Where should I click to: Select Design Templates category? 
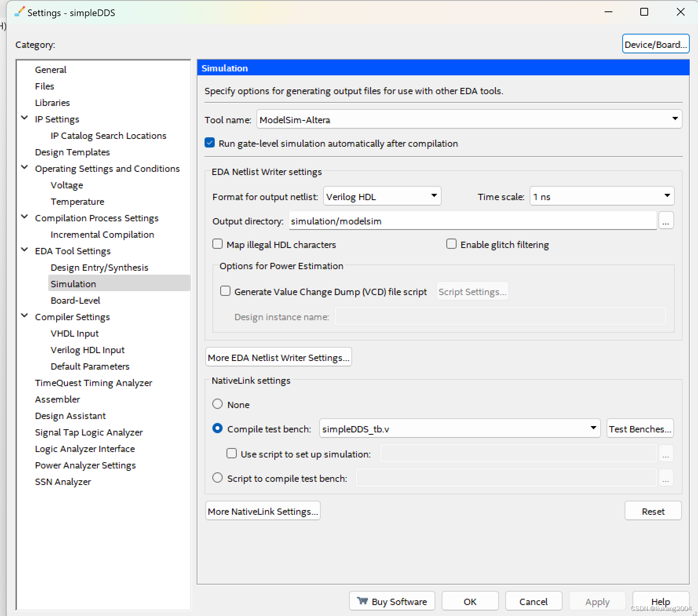72,152
